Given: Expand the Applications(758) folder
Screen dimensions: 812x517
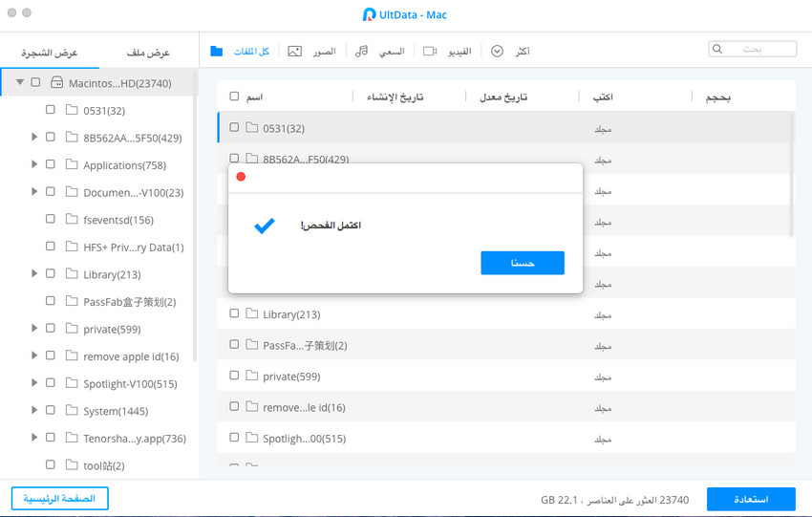Looking at the screenshot, I should pos(34,164).
